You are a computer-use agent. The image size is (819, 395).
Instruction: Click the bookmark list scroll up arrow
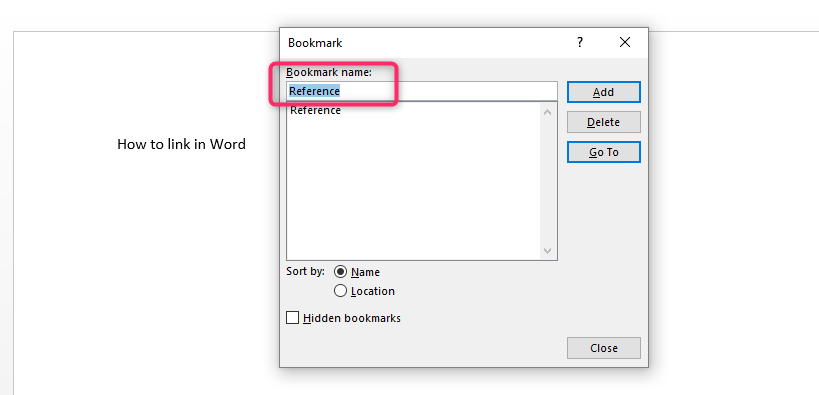[547, 111]
